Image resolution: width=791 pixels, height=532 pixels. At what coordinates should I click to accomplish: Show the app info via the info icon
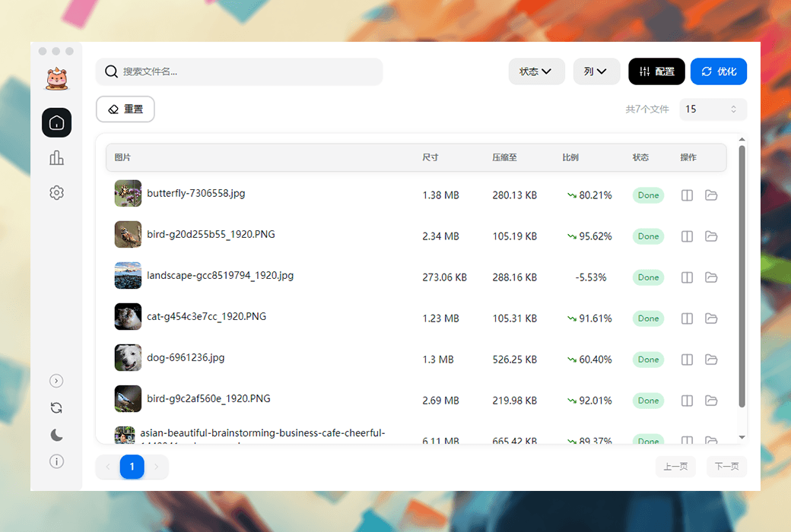[56, 461]
